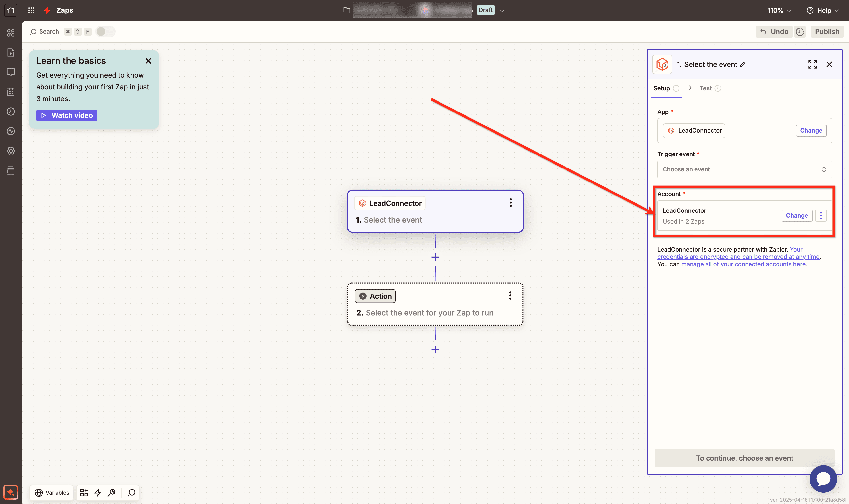Rename step with the pencil icon
The width and height of the screenshot is (849, 504).
tap(743, 64)
